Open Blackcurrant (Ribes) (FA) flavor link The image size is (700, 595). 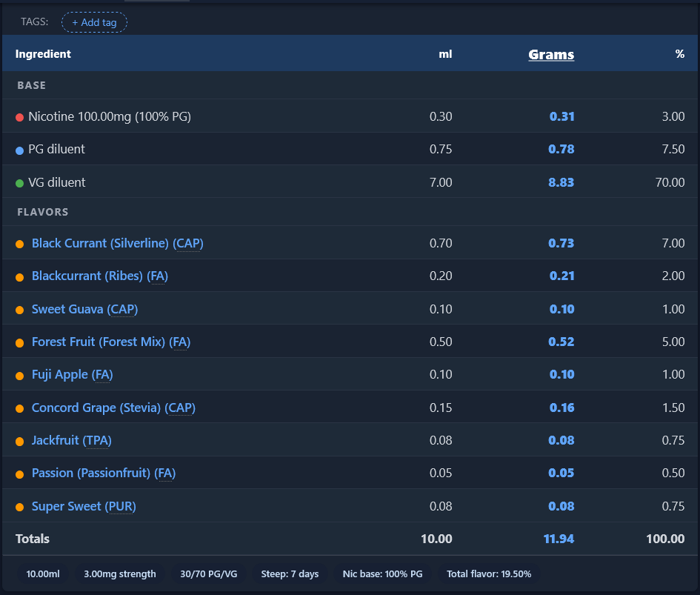[x=100, y=276]
